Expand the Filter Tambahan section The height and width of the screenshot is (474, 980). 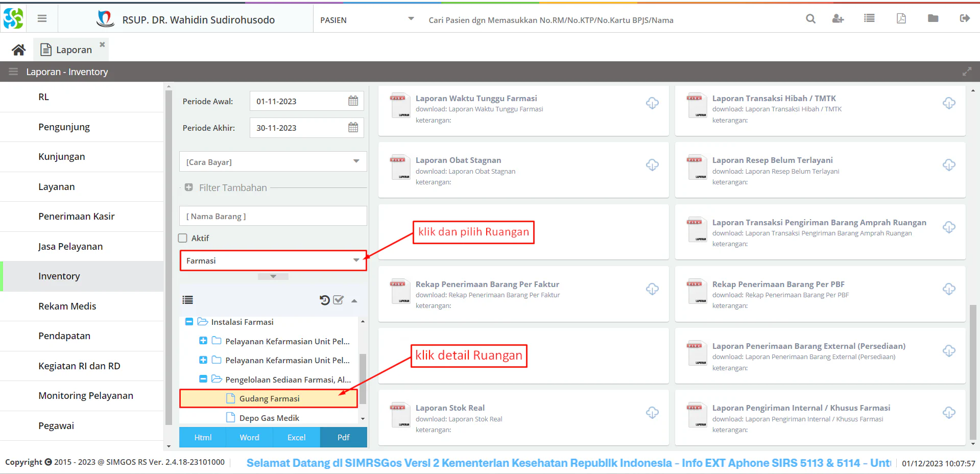(188, 187)
